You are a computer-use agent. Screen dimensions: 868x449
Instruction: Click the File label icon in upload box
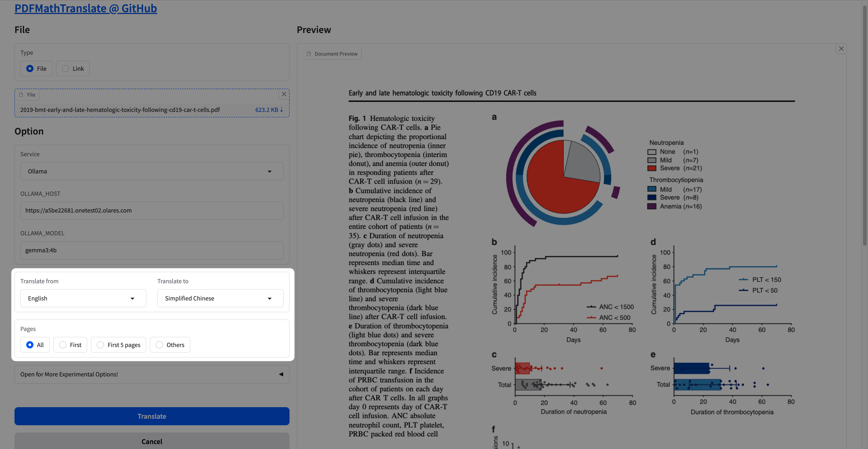click(x=21, y=95)
